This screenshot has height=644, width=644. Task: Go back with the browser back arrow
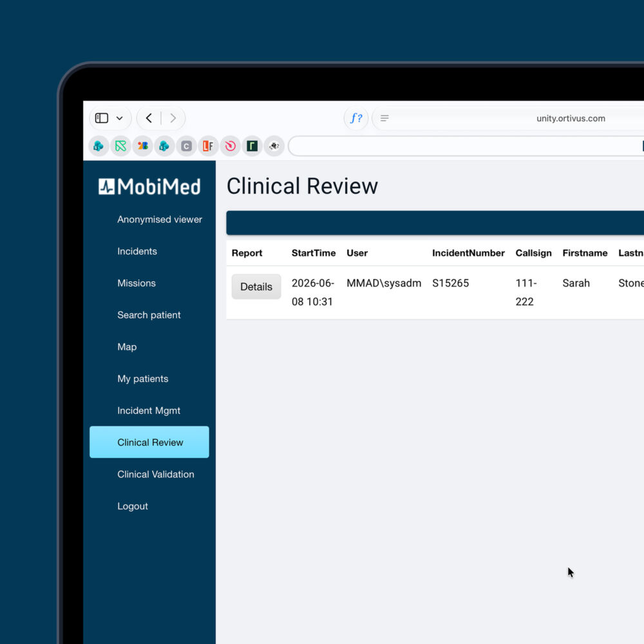(149, 118)
